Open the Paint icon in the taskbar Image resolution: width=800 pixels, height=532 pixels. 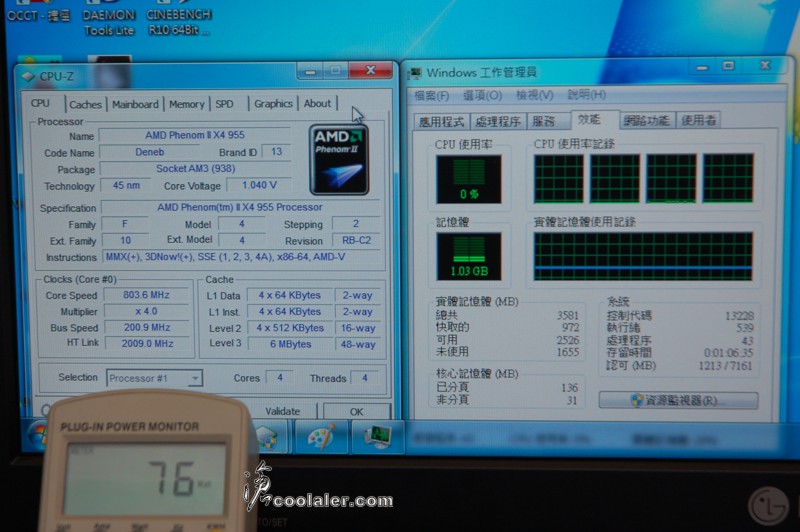[320, 437]
